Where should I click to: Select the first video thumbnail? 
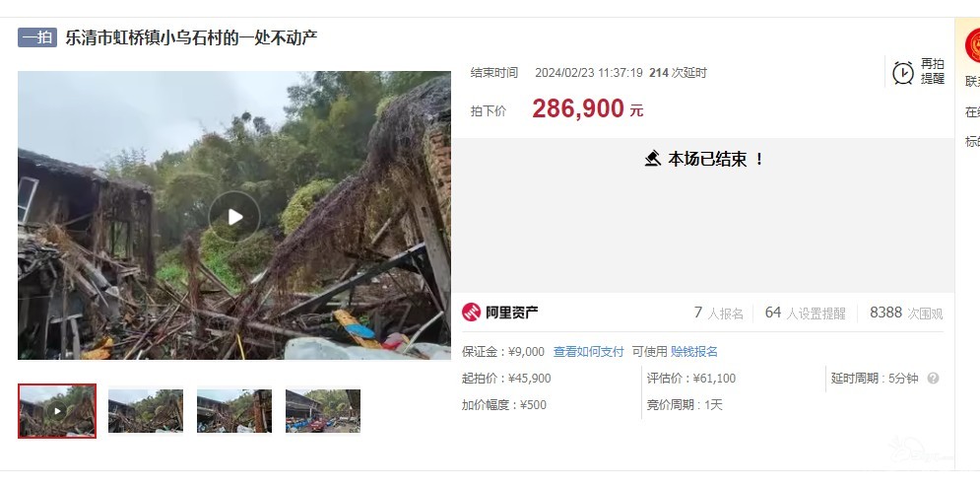click(x=57, y=411)
